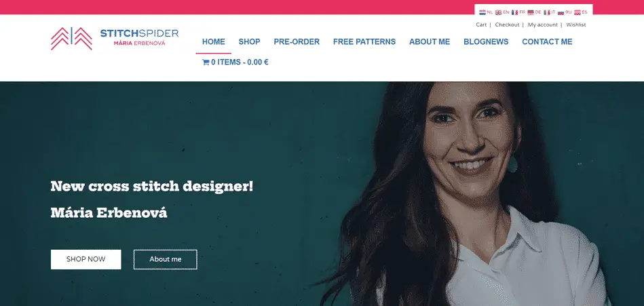644x306 pixels.
Task: Open the Pre-Order page
Action: [x=297, y=42]
